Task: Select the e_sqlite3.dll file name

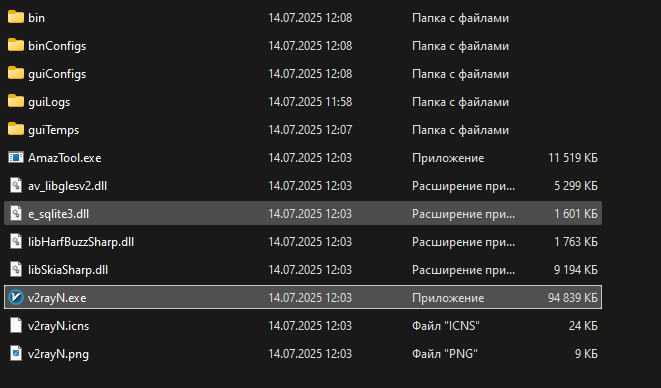Action: tap(59, 214)
